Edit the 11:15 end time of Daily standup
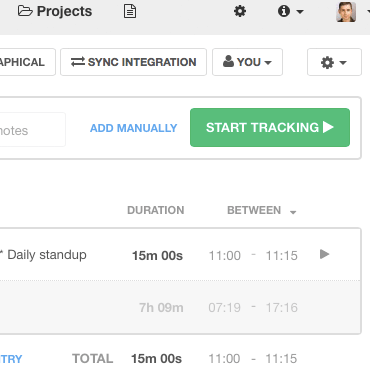This screenshot has width=370, height=370. pos(281,256)
